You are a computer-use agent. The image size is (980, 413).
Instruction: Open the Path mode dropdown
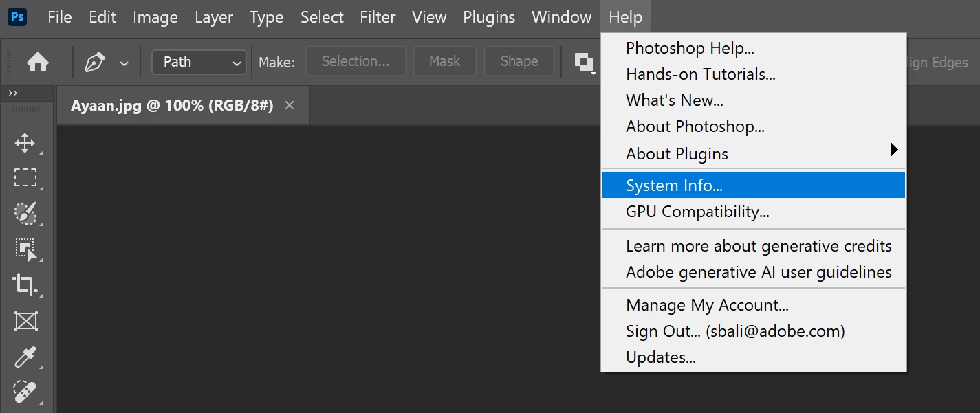[x=199, y=62]
